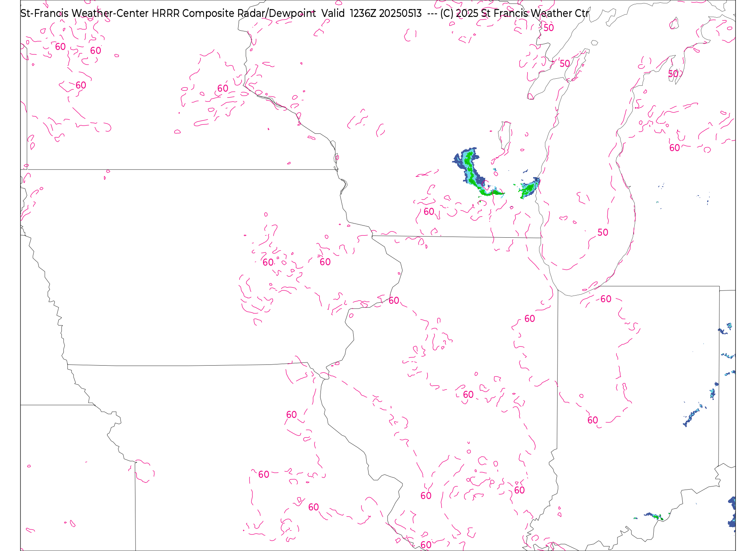This screenshot has width=756, height=551.
Task: Click the '60' dewpoint label in southern Wisconsin
Action: click(x=429, y=212)
